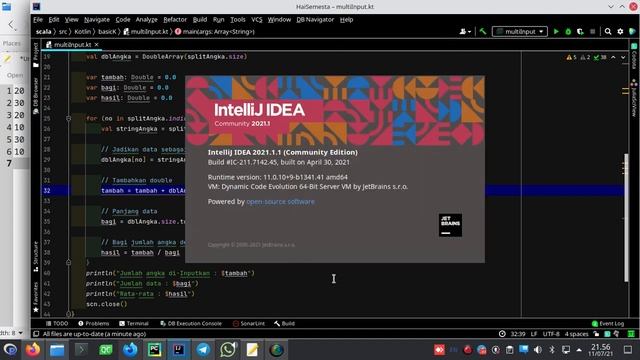Open PyCharm from the taskbar
This screenshot has width=640, height=360.
(154, 350)
